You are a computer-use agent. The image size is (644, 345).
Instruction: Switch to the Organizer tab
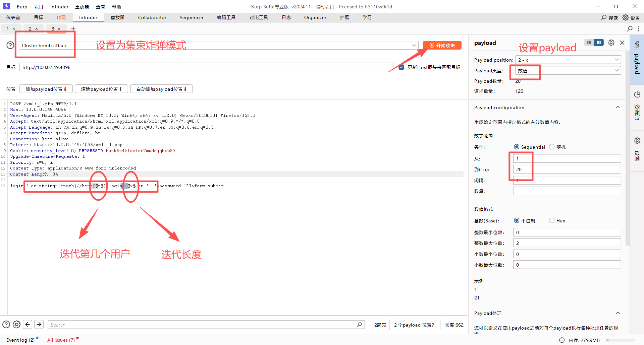pyautogui.click(x=315, y=17)
